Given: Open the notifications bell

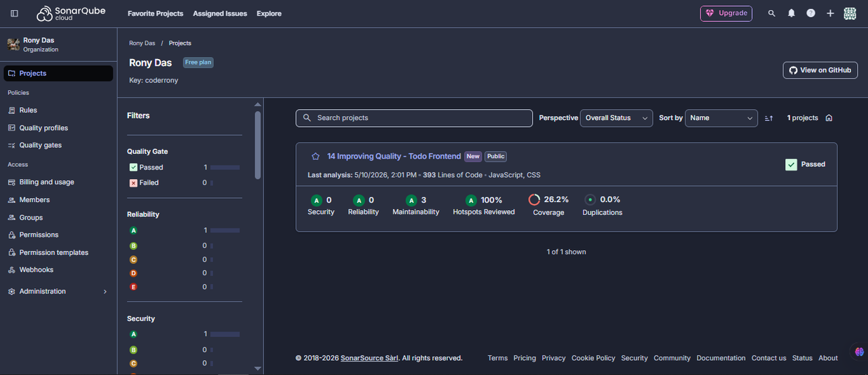Looking at the screenshot, I should pyautogui.click(x=791, y=14).
